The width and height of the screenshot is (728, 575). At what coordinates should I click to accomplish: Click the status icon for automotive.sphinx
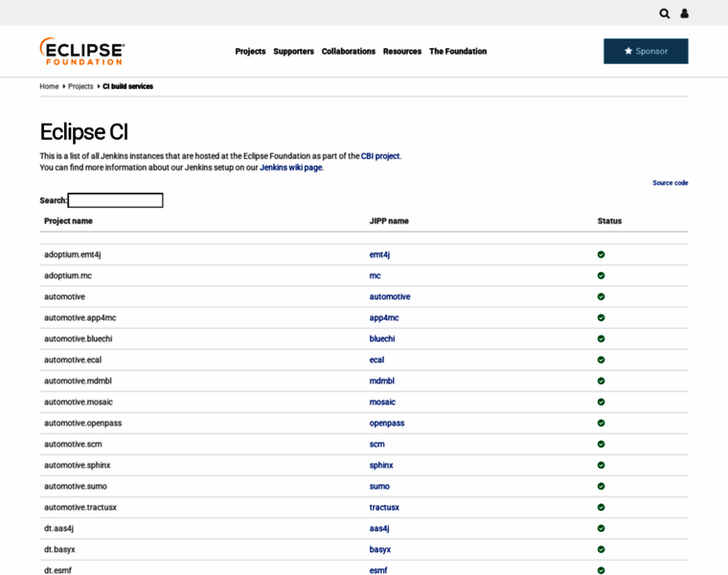tap(601, 465)
